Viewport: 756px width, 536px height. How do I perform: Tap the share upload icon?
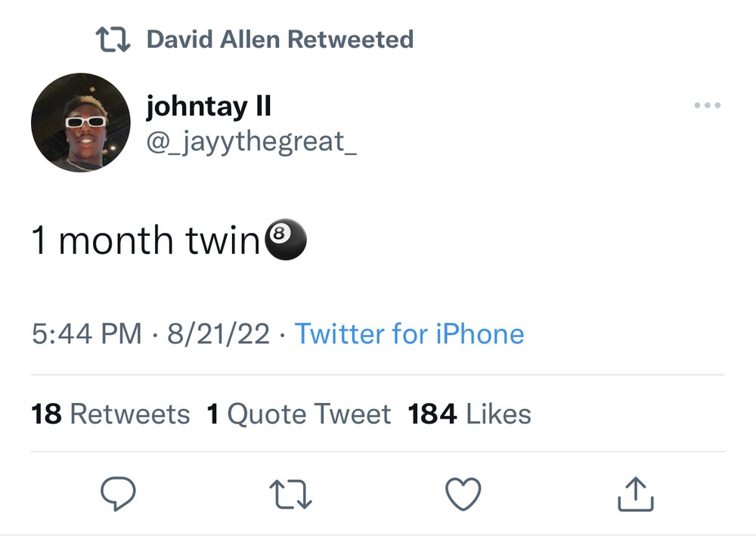pyautogui.click(x=635, y=494)
